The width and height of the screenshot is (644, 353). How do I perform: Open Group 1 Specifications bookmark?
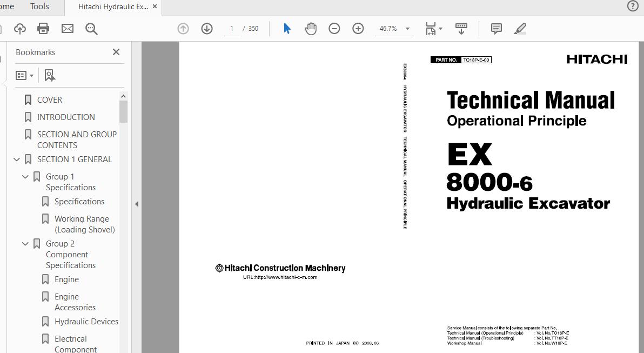pyautogui.click(x=71, y=182)
